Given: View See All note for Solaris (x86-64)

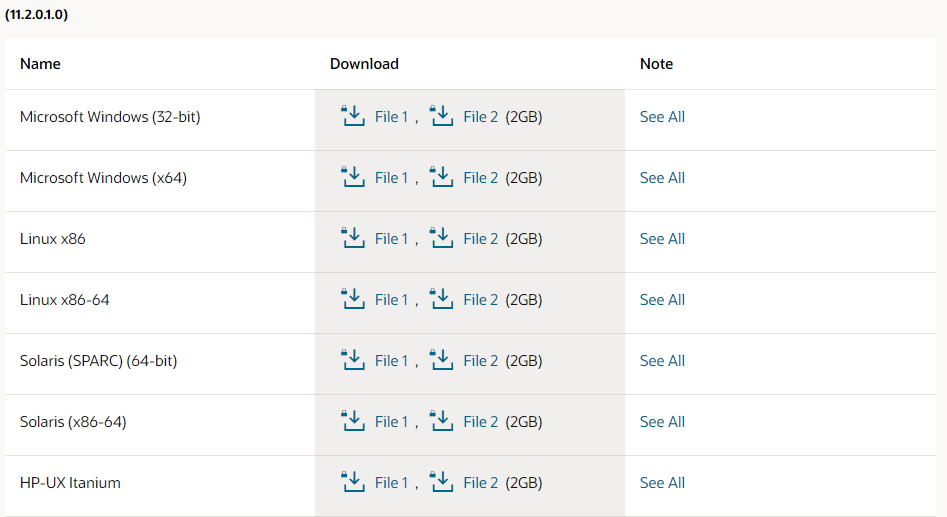Looking at the screenshot, I should tap(662, 422).
